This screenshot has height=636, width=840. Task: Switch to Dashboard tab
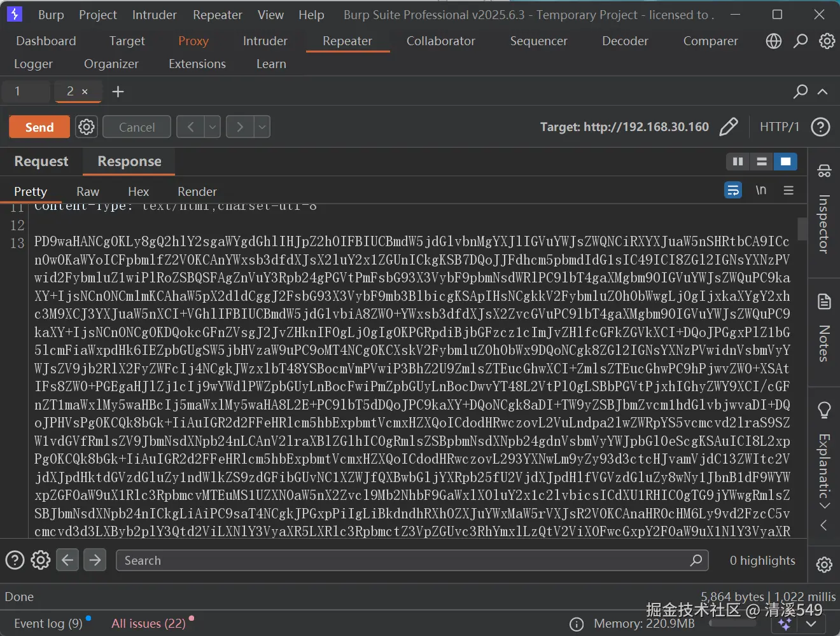(46, 41)
